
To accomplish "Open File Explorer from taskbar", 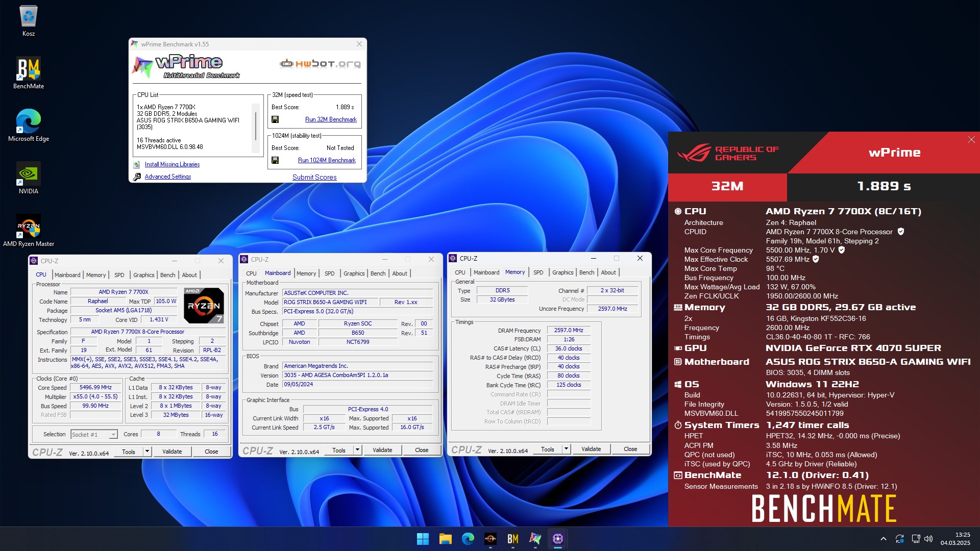I will coord(445,539).
